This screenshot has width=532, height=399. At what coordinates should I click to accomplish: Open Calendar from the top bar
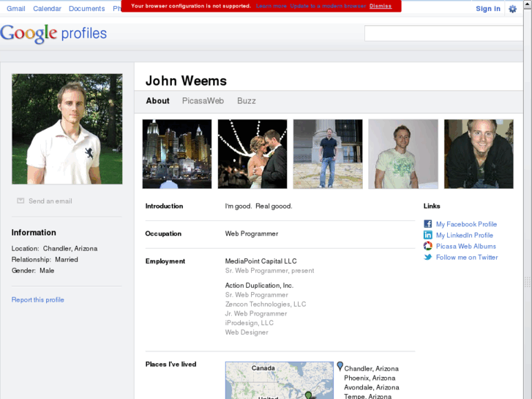47,9
